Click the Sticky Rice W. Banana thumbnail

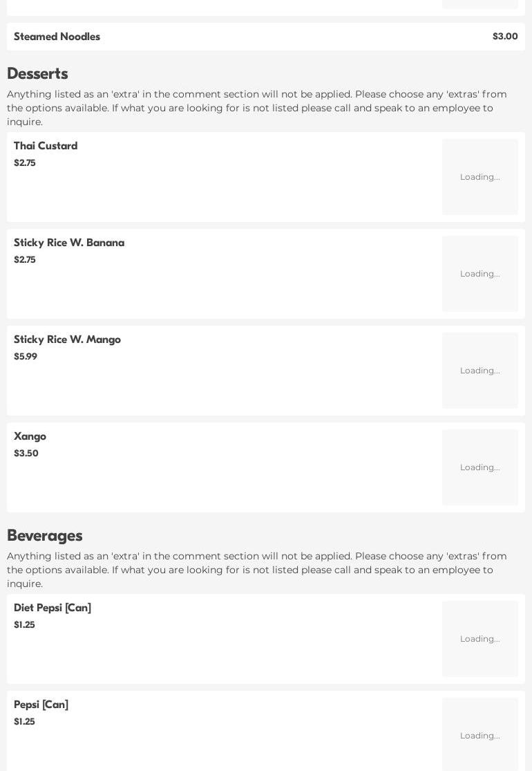[x=480, y=274]
